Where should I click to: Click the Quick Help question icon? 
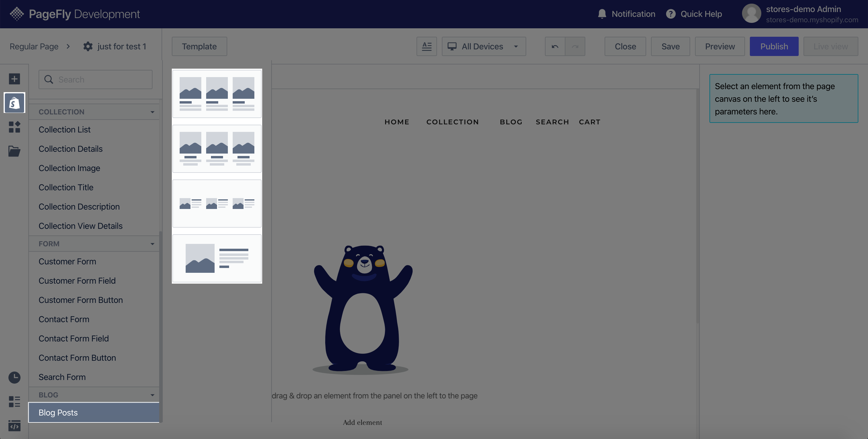pyautogui.click(x=671, y=14)
